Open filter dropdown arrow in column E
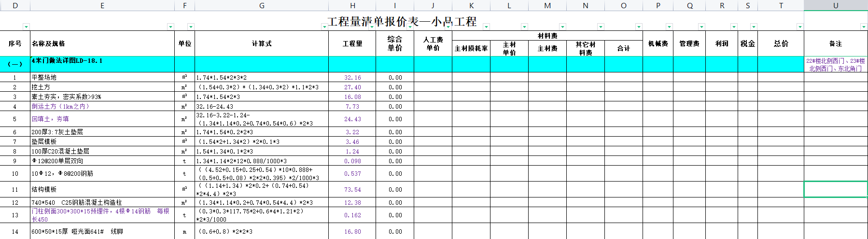868x239 pixels. pos(170,27)
